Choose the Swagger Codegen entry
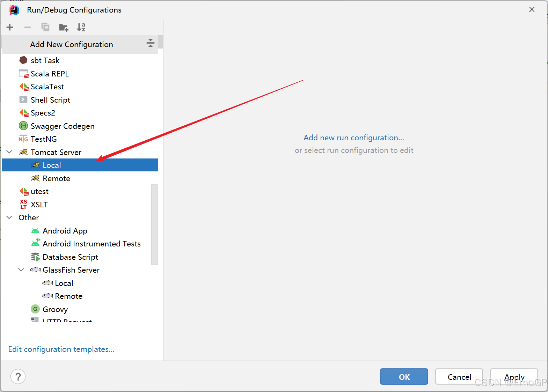 (x=80, y=126)
